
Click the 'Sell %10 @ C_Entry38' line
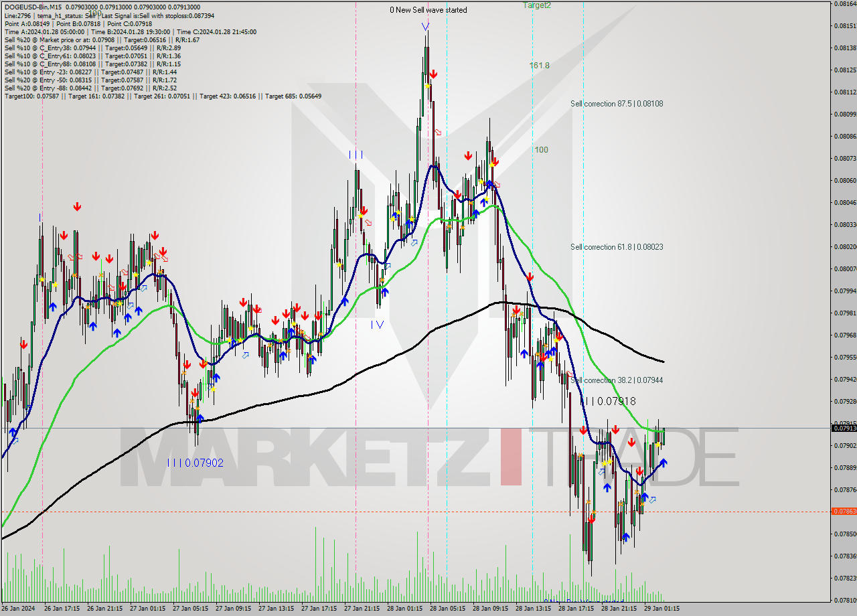point(92,48)
